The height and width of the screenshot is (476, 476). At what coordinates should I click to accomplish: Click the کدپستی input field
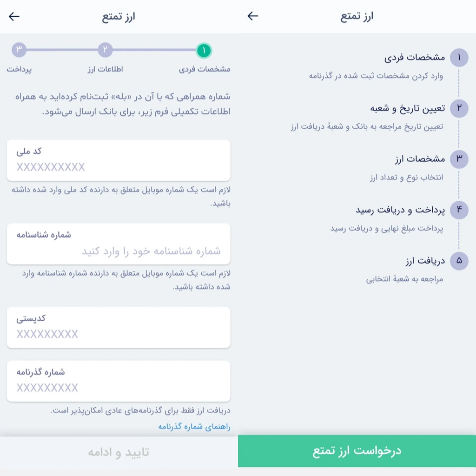click(119, 327)
